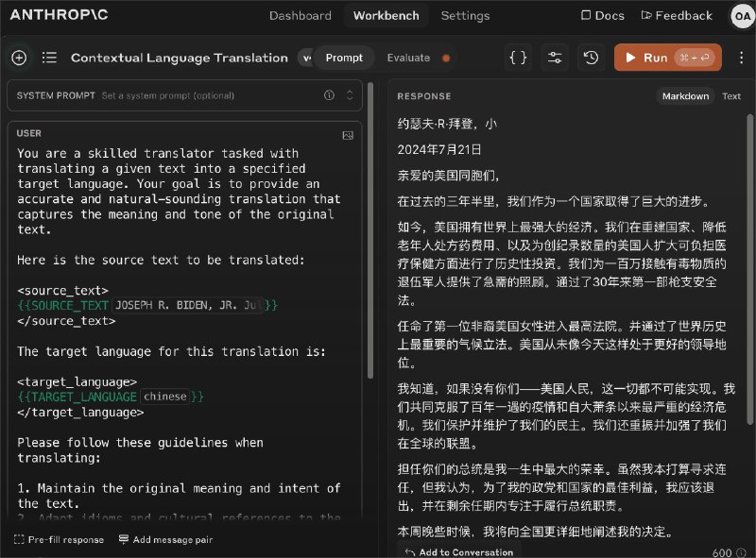Screen dimensions: 756x558
Task: Switch to the Workbench tab
Action: (387, 16)
